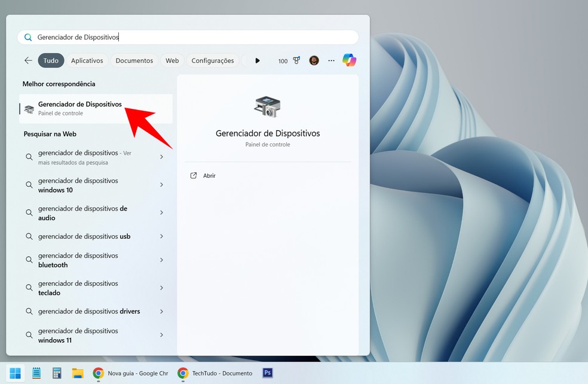
Task: Click search icon beside windows 10 suggestion
Action: pyautogui.click(x=29, y=185)
